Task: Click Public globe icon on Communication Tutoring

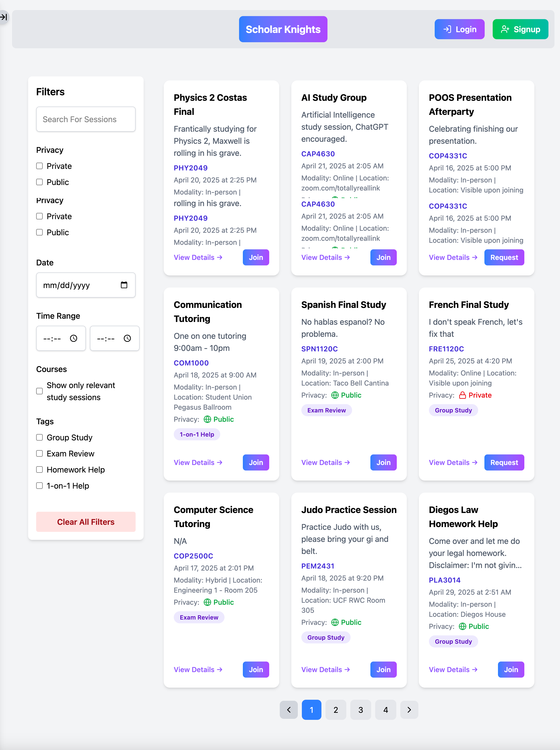Action: [207, 419]
